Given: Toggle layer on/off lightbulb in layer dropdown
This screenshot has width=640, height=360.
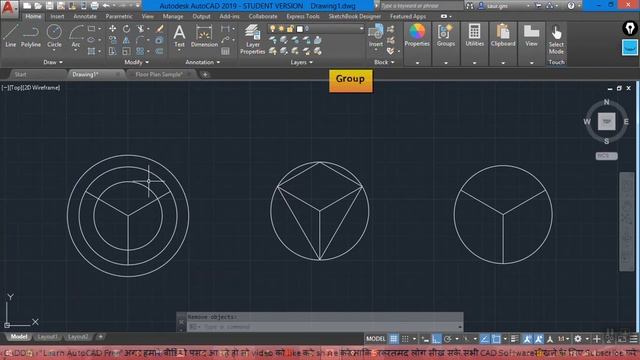Looking at the screenshot, I should [273, 29].
